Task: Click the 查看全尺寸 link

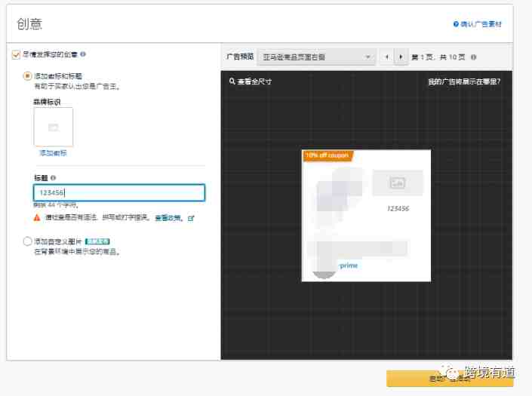Action: pyautogui.click(x=254, y=81)
